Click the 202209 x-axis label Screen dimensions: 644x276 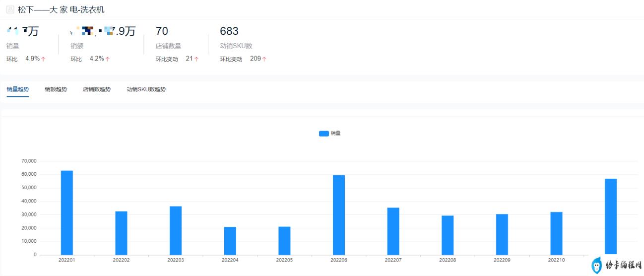click(x=502, y=260)
